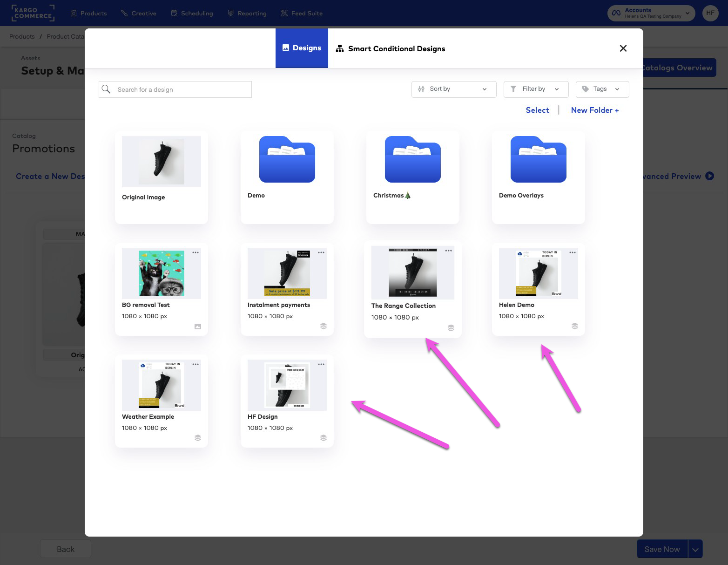Screen dimensions: 728x565
Task: Click the filter funnel icon in Filter by
Action: [513, 89]
